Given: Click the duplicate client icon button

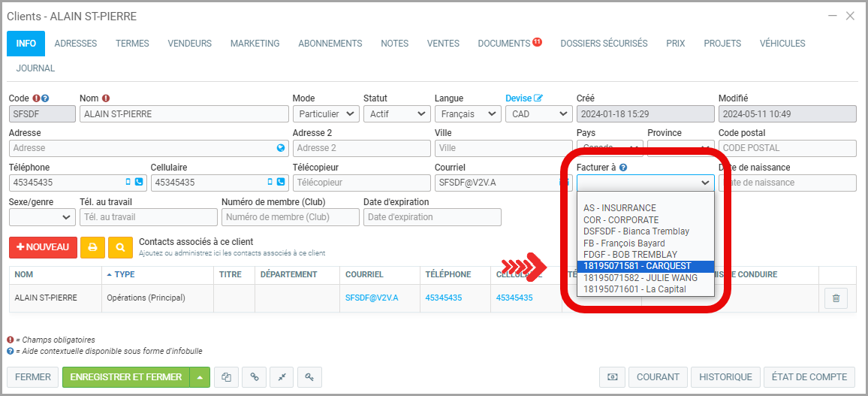Looking at the screenshot, I should [x=226, y=377].
